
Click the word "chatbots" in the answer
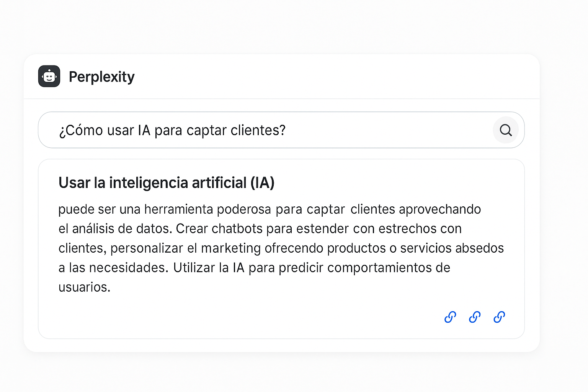coord(237,229)
